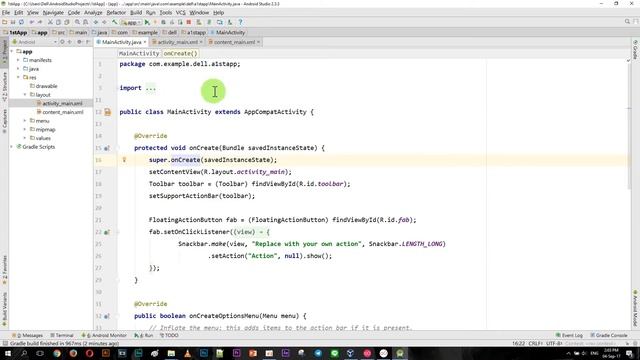Screen dimensions: 640x360
Task: Click the Windows Start button
Action: point(8,353)
